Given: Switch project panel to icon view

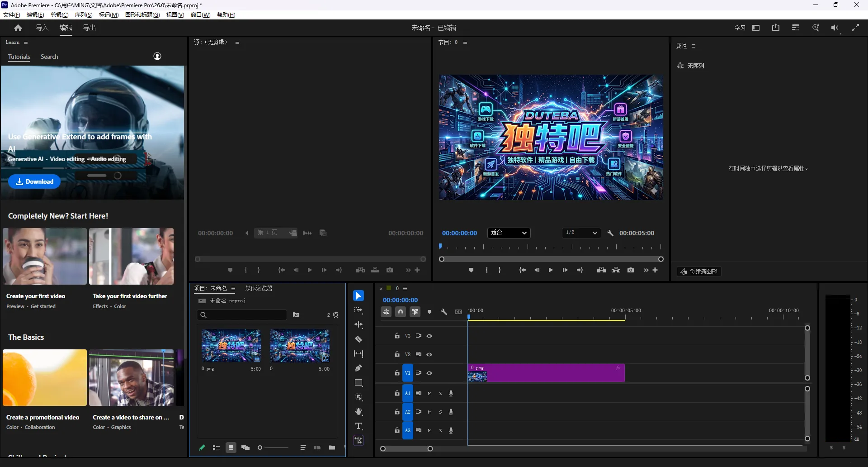Looking at the screenshot, I should pyautogui.click(x=231, y=448).
